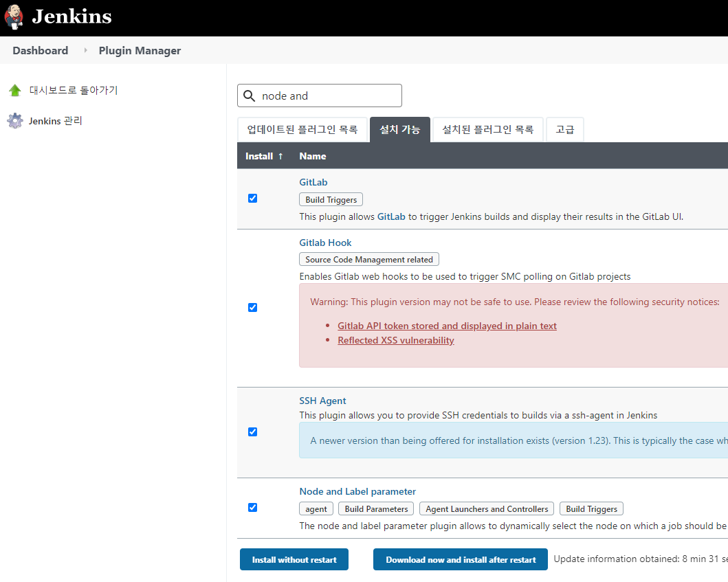This screenshot has width=728, height=582.
Task: Click Agent Launchers and Controllers tag
Action: 487,509
